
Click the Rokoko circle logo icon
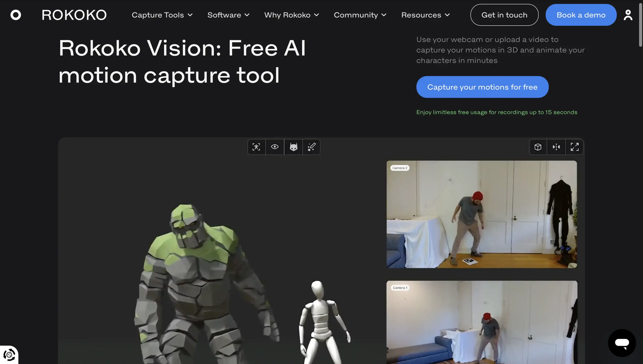(16, 15)
